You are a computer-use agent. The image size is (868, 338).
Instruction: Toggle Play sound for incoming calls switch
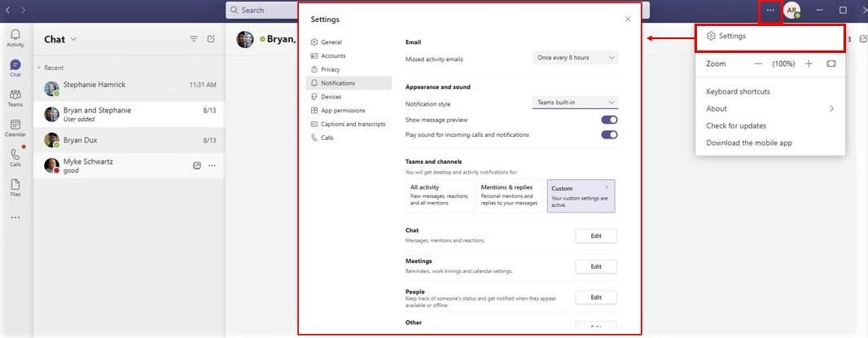[x=609, y=134]
